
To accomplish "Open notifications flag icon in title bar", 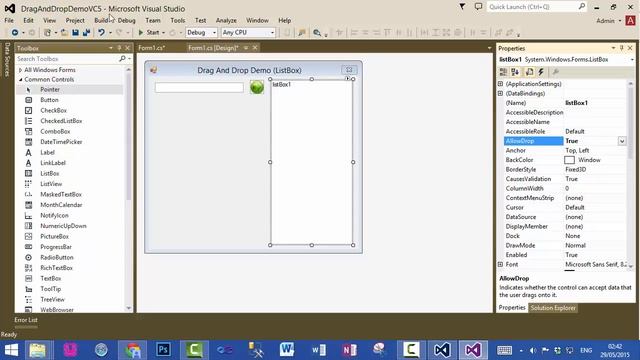I will [462, 7].
